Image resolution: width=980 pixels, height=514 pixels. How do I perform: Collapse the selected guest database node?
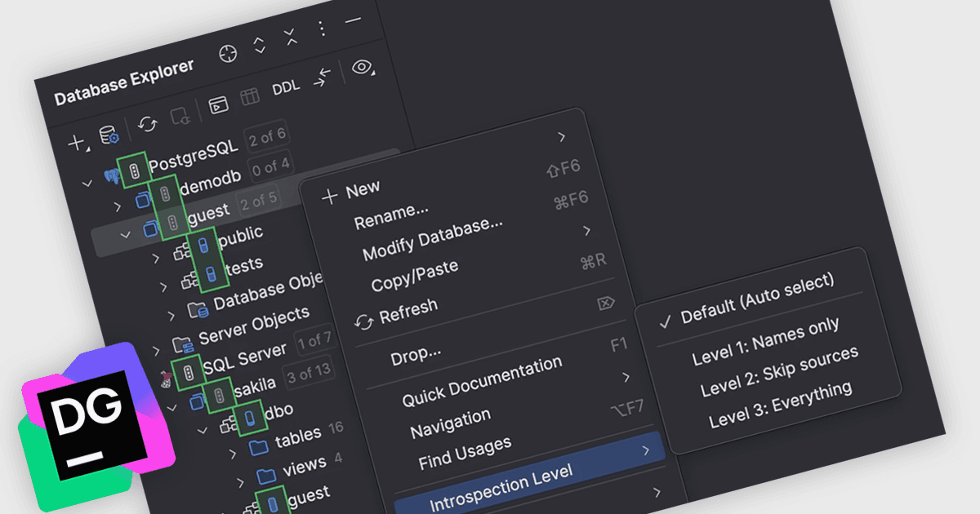pyautogui.click(x=126, y=235)
